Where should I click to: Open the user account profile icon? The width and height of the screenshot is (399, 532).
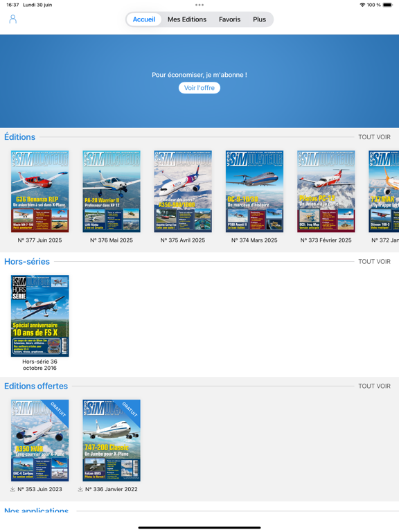pyautogui.click(x=13, y=19)
